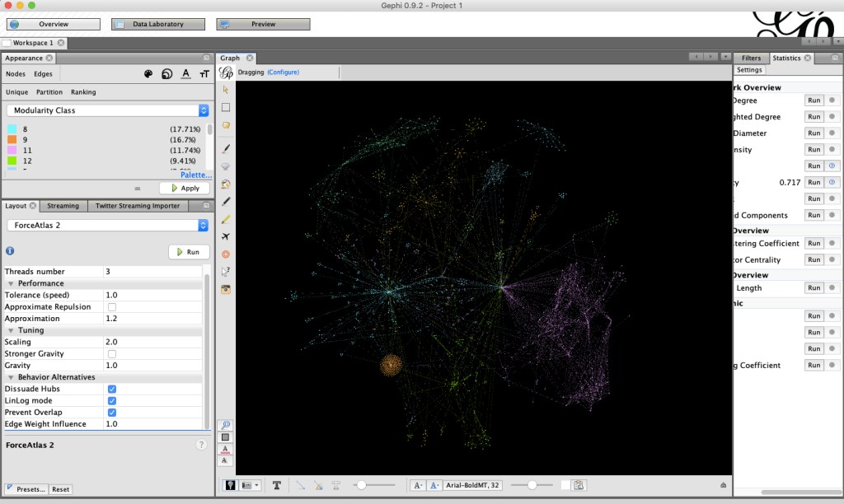Open the node color palette icon in Appearance
Viewport: 844px width, 504px height.
click(148, 73)
